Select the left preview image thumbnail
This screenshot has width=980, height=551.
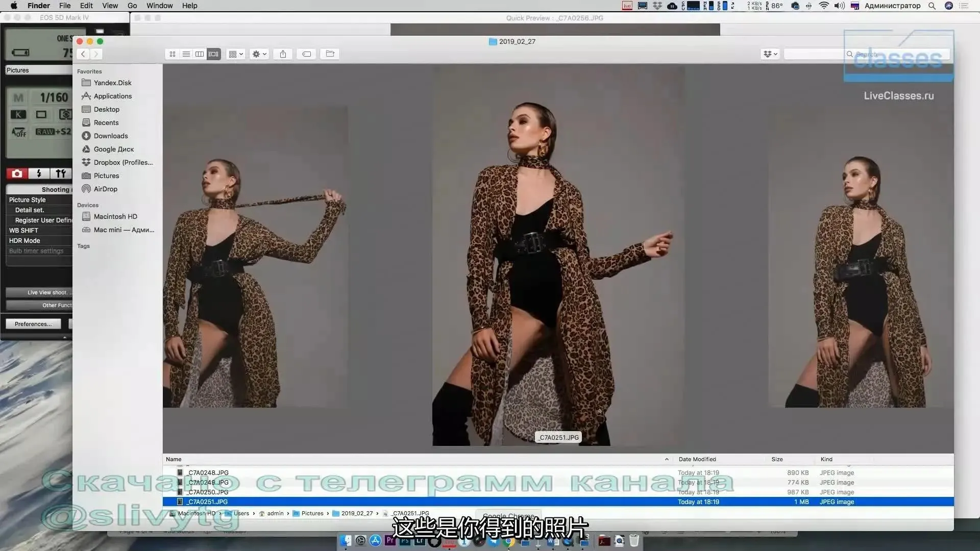point(255,257)
